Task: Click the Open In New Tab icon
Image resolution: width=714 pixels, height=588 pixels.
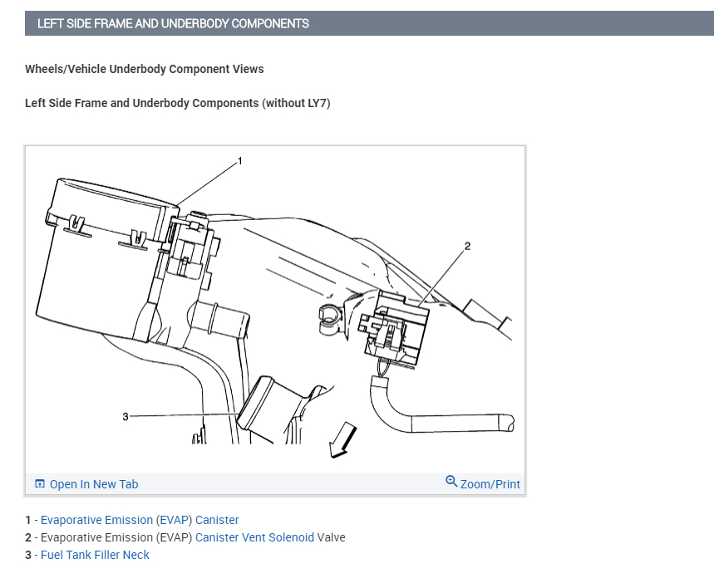Action: click(x=40, y=484)
